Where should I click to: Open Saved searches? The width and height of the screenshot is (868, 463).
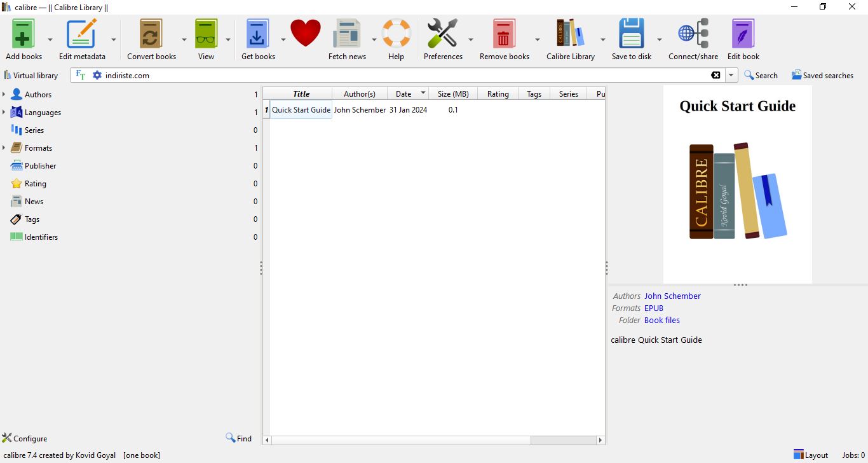(822, 75)
